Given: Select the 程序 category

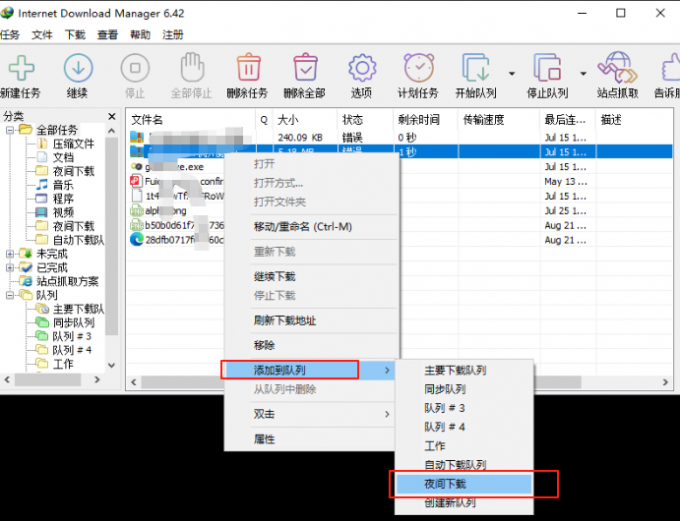Looking at the screenshot, I should point(63,199).
